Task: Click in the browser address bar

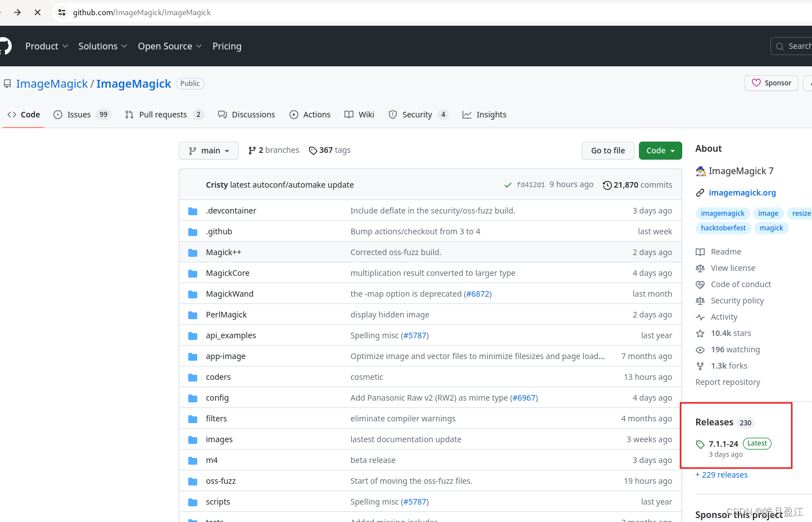Action: [x=433, y=12]
